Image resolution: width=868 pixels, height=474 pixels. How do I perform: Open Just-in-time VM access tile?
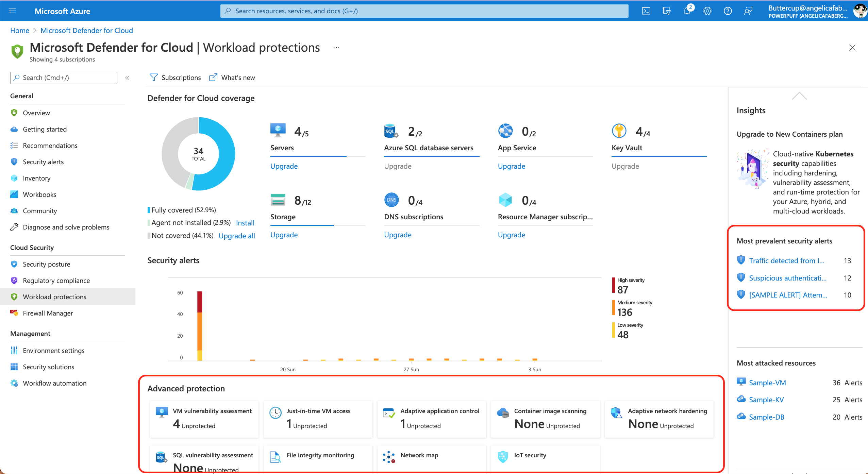coord(318,419)
